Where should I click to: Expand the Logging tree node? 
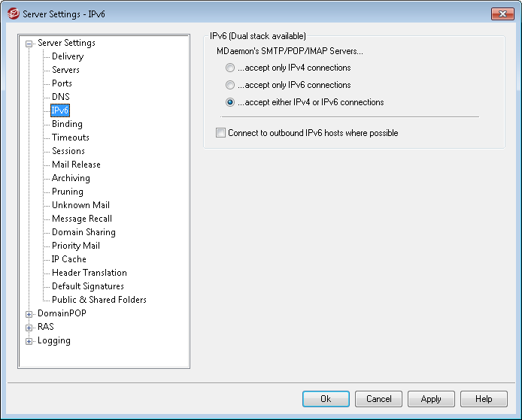coord(29,341)
